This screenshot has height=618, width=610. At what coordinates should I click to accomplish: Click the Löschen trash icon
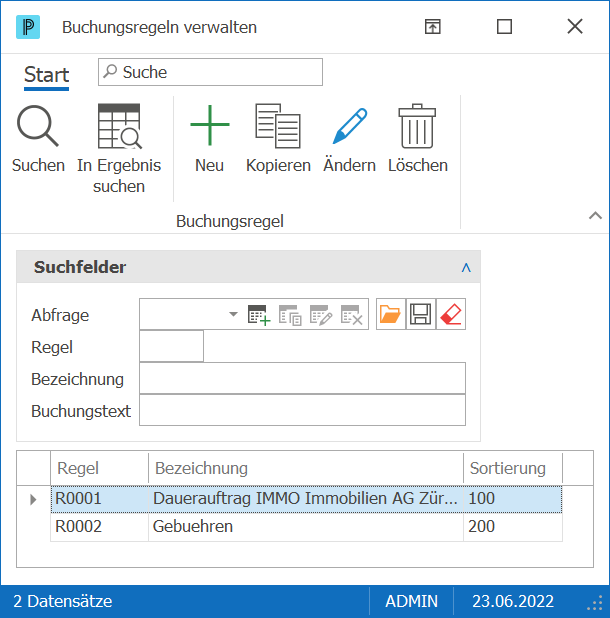[x=417, y=126]
